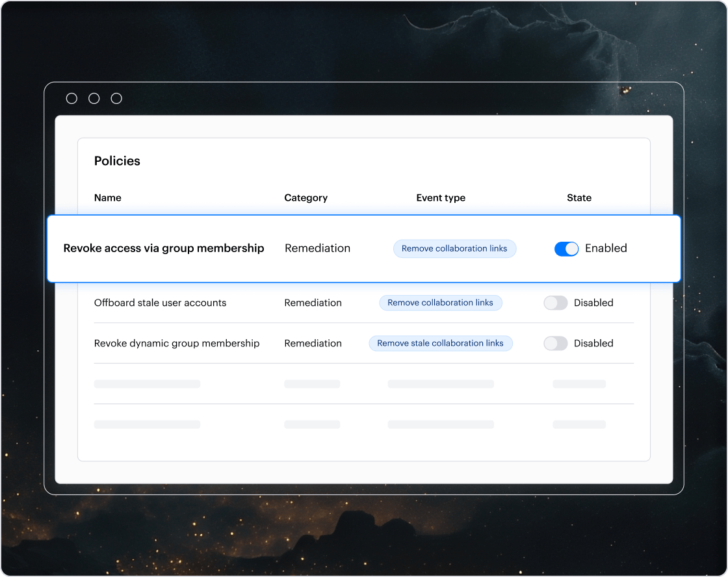Image resolution: width=728 pixels, height=577 pixels.
Task: Select the Revoke dynamic group membership policy
Action: (177, 343)
